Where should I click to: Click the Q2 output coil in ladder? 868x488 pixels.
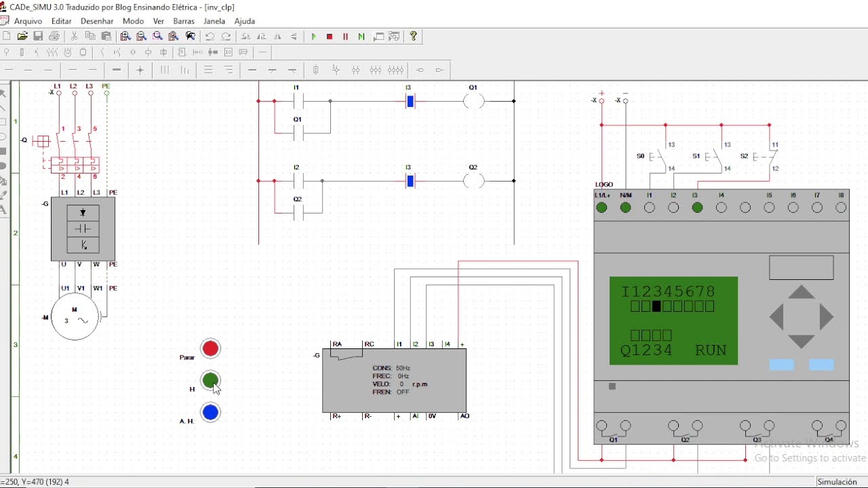(x=473, y=181)
